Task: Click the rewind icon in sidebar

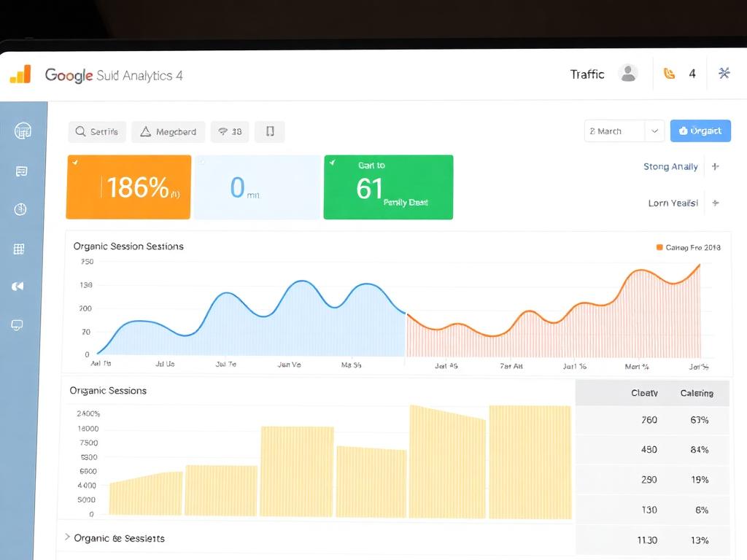Action: tap(18, 286)
